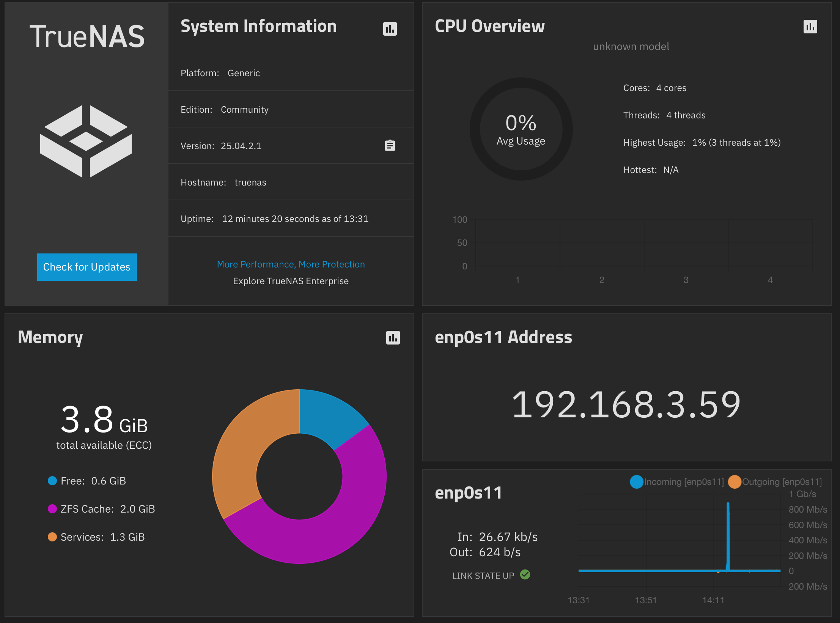Click the TrueNAS cube logo

[86, 141]
